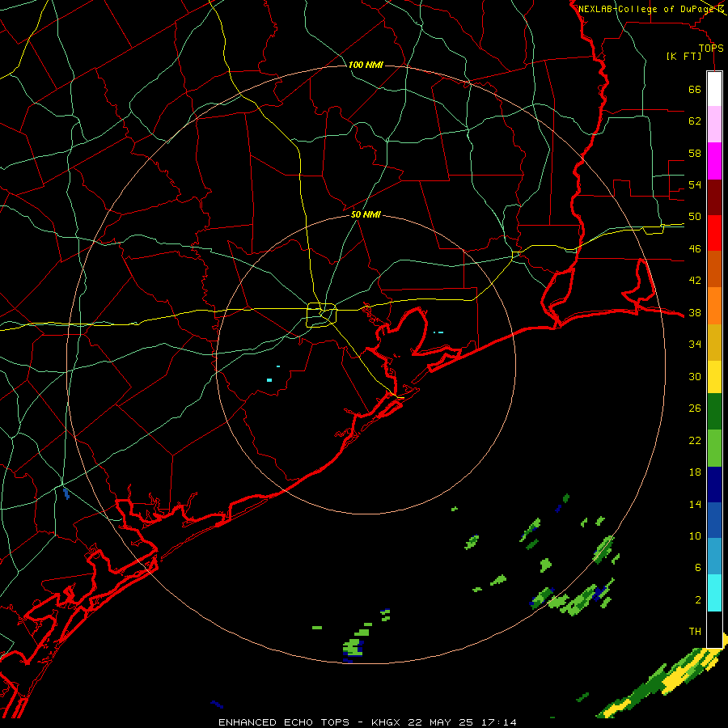Click the bright red legend swatch
The width and height of the screenshot is (728, 728).
click(714, 233)
